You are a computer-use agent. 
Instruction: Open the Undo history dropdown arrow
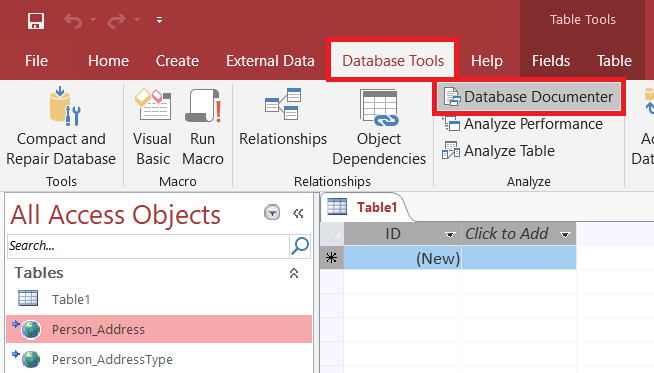point(93,20)
